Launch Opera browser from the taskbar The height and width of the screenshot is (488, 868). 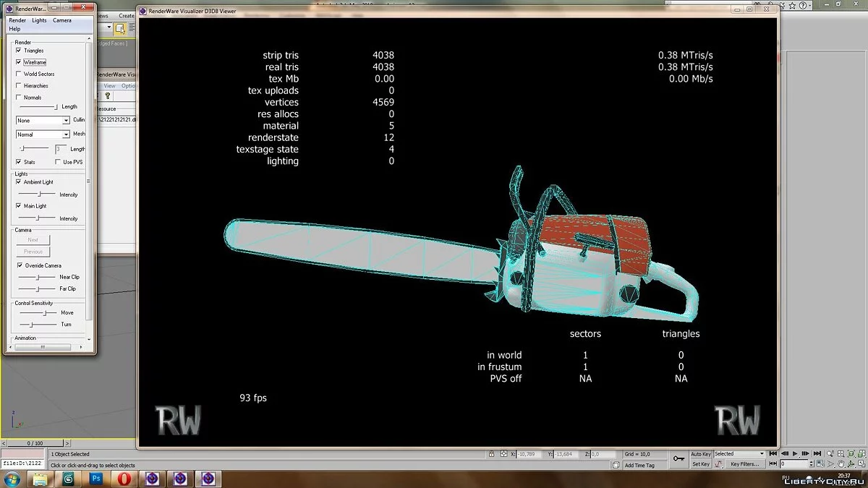coord(124,479)
